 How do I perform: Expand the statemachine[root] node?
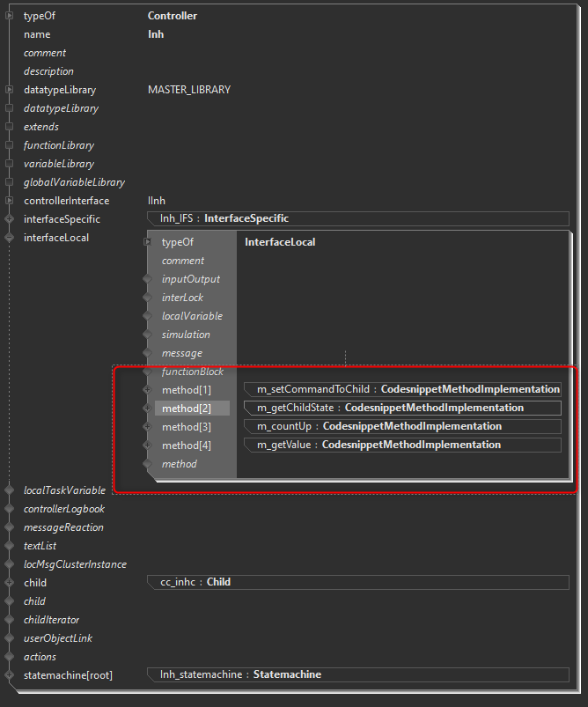click(x=9, y=675)
